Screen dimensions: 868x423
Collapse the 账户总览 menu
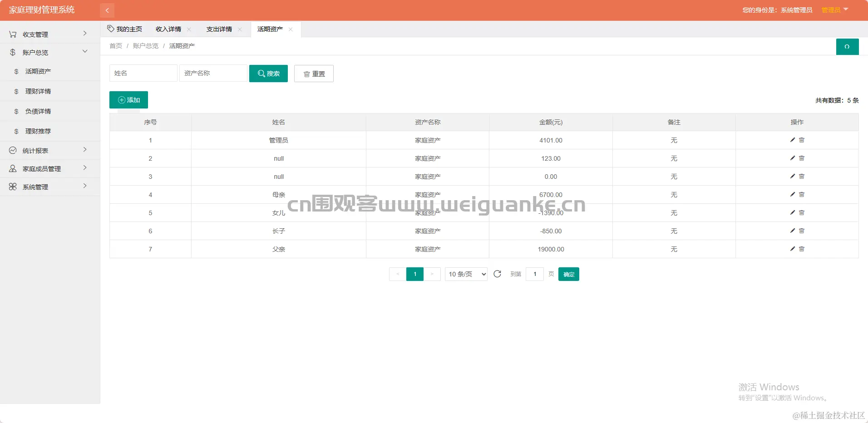point(50,52)
